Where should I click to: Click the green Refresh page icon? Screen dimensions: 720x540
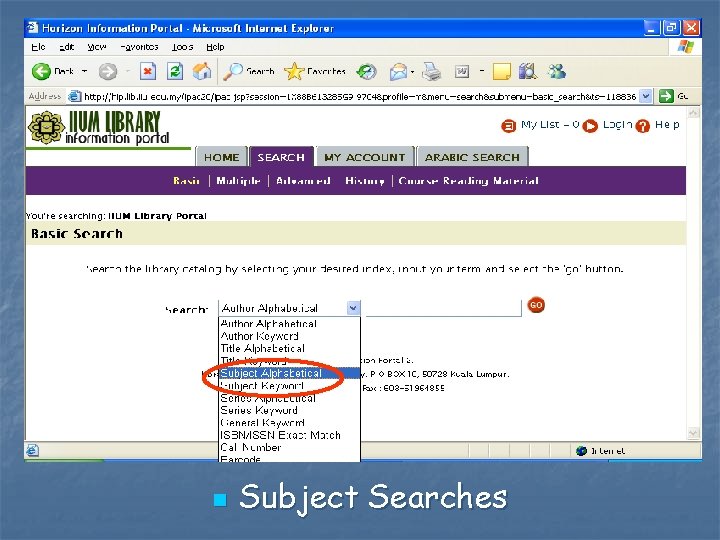[175, 71]
